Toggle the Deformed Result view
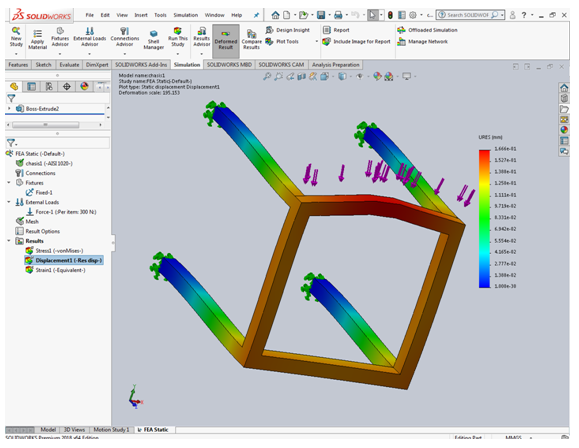The height and width of the screenshot is (448, 579). tap(226, 40)
